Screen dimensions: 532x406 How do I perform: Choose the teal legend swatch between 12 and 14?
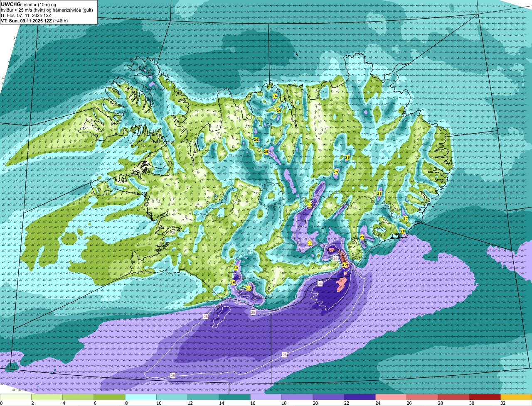tap(203, 397)
